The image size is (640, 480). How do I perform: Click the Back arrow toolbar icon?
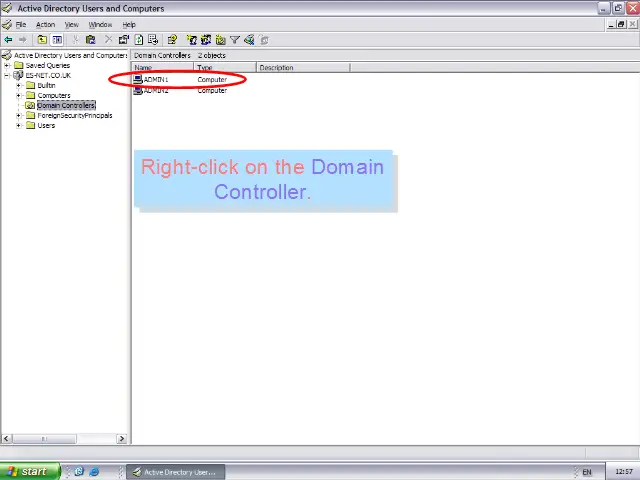point(8,40)
